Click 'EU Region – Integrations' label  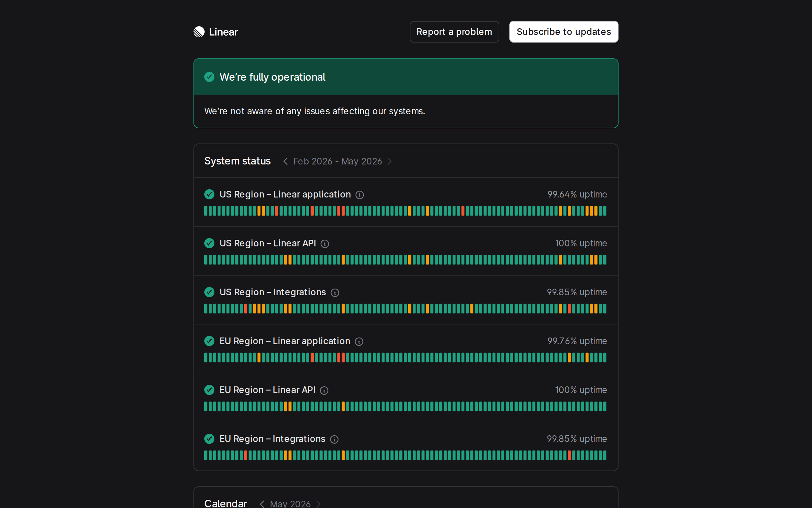[x=272, y=439]
